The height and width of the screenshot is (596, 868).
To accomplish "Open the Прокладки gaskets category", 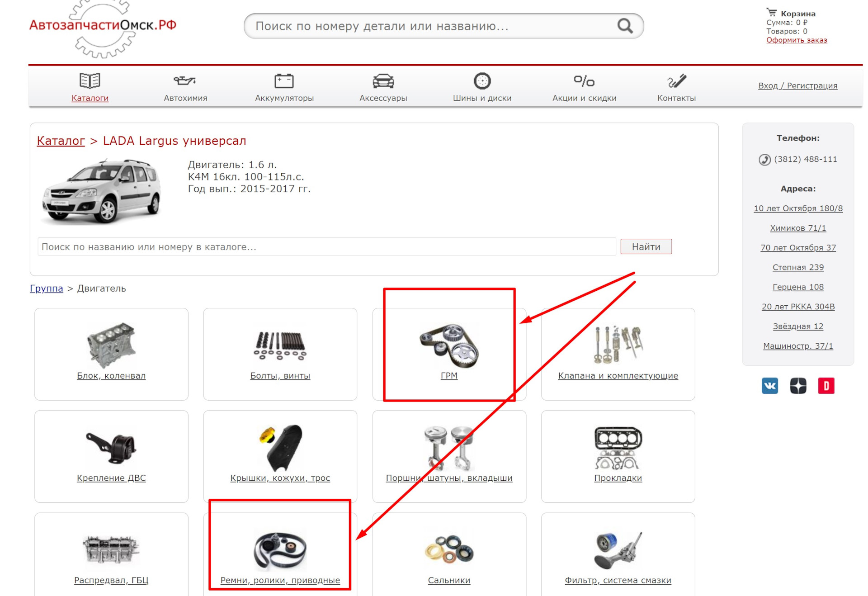I will (x=618, y=456).
